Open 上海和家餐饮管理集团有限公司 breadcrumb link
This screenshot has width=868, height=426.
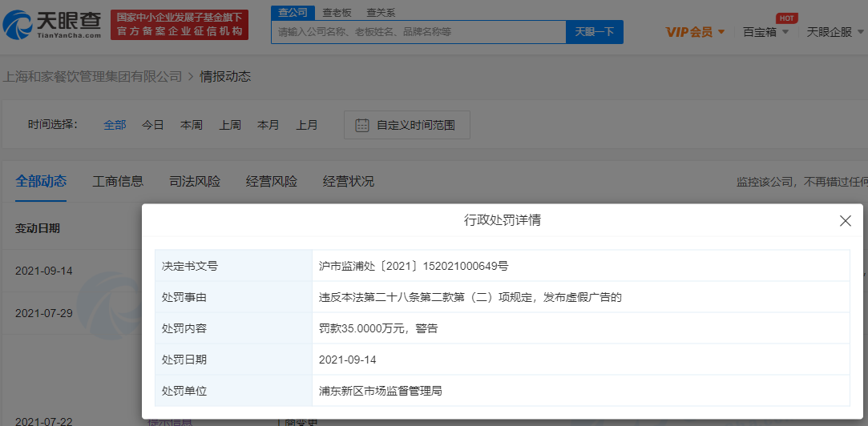pyautogui.click(x=92, y=77)
